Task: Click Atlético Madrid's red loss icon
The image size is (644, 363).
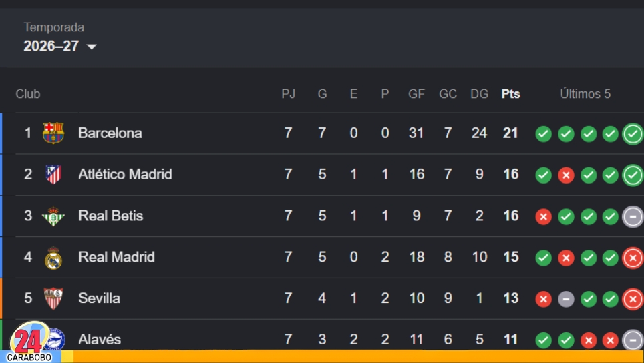Action: [x=566, y=175]
